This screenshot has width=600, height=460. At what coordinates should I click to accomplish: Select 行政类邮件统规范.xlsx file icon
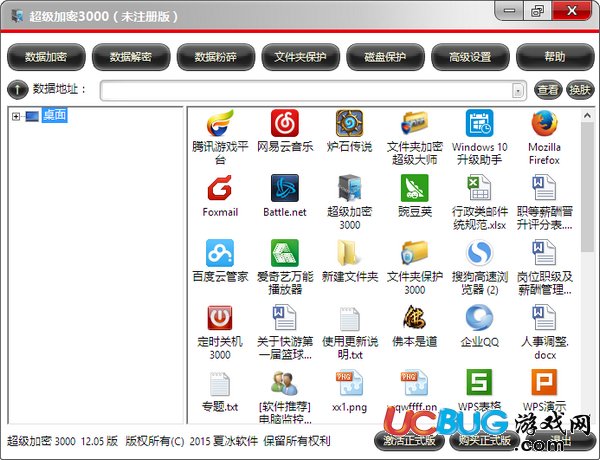pyautogui.click(x=479, y=188)
